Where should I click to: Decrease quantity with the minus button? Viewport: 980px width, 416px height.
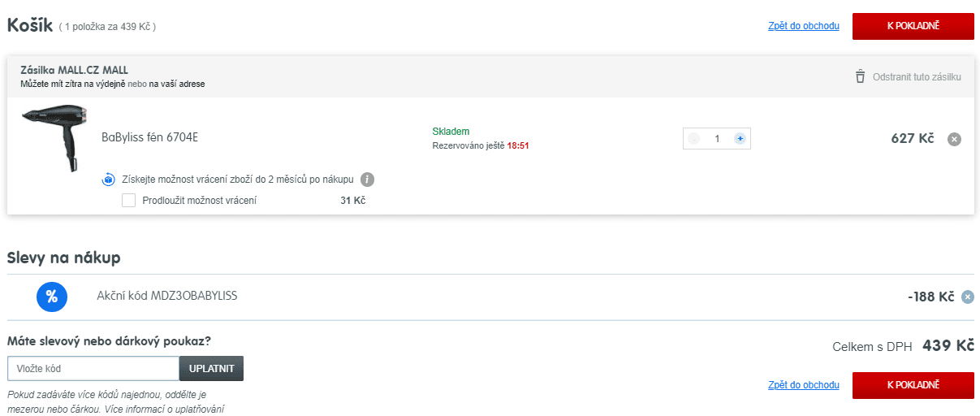point(693,139)
